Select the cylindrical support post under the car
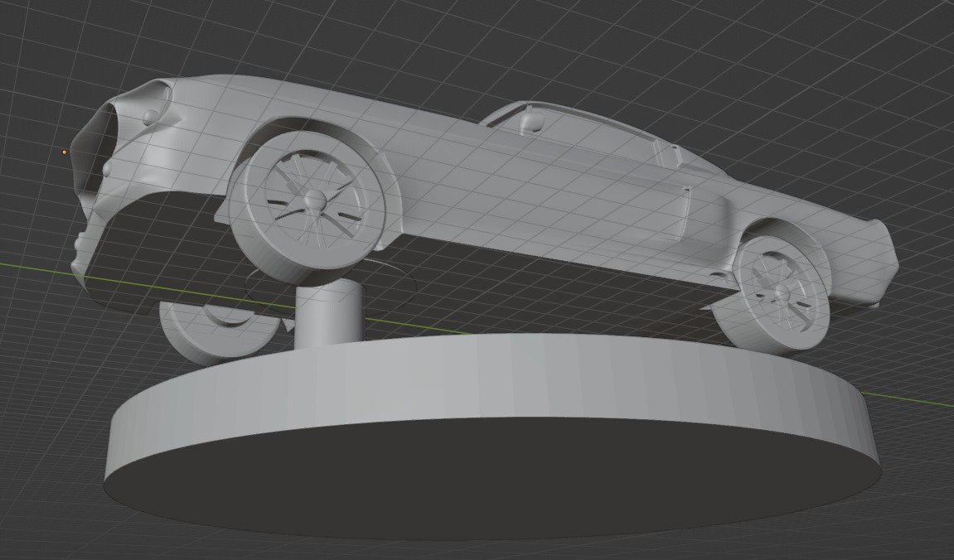Image resolution: width=954 pixels, height=560 pixels. (x=330, y=313)
